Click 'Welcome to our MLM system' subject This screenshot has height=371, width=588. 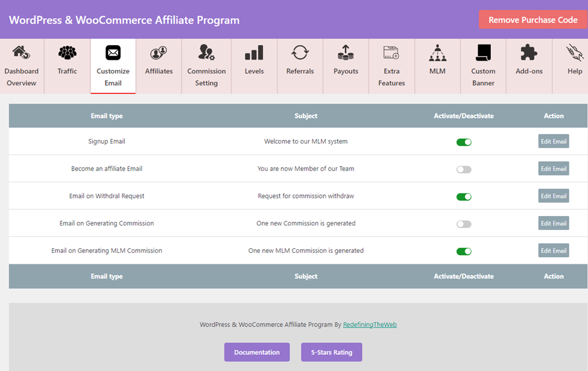coord(306,141)
